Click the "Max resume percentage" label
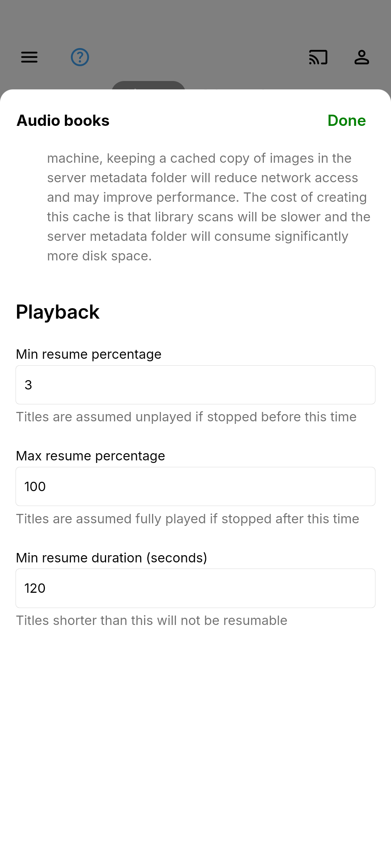Screen dimensions: 391x868 coord(91,456)
